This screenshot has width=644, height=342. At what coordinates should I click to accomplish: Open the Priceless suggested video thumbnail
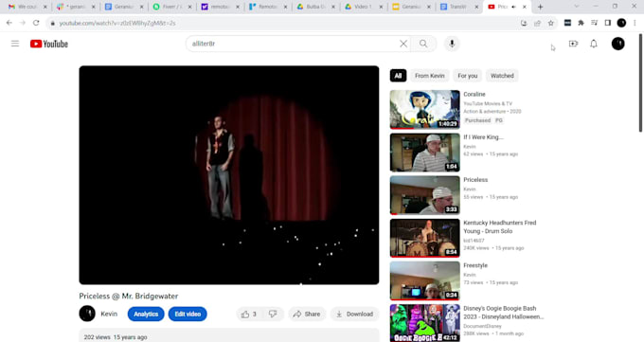pos(424,195)
